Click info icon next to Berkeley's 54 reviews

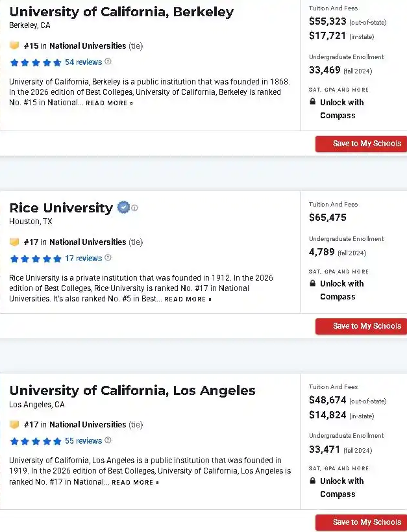tap(108, 62)
